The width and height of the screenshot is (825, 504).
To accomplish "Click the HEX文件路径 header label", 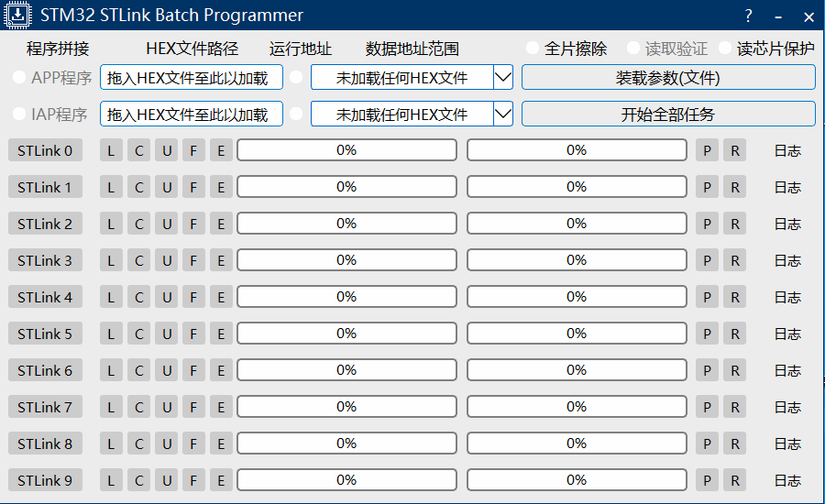I will pyautogui.click(x=192, y=49).
